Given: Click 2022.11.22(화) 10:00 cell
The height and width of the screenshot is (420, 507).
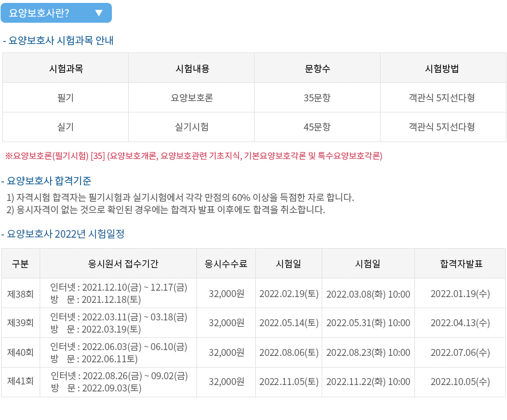Looking at the screenshot, I should [x=368, y=382].
